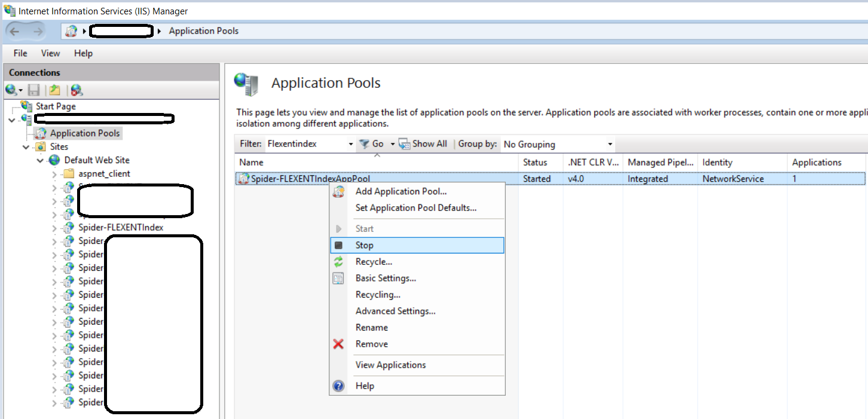Viewport: 868px width, 419px height.
Task: Click the Filter text input field
Action: [x=305, y=144]
